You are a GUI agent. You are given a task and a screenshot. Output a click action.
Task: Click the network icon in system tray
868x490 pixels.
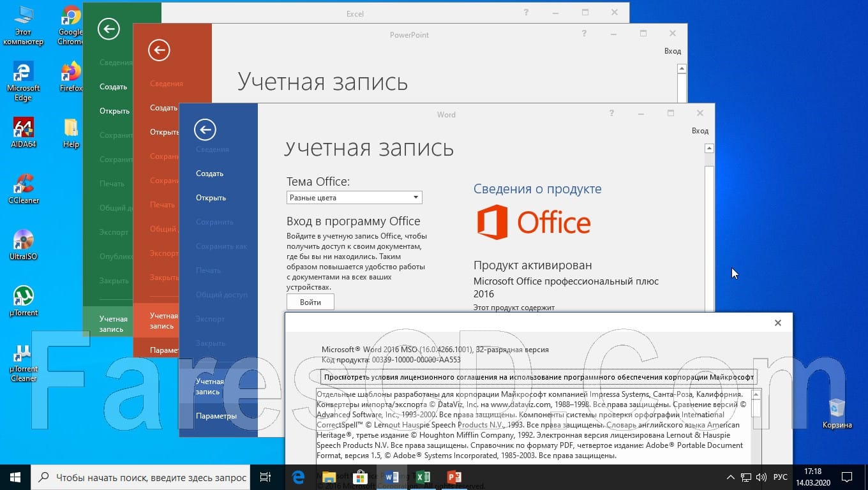coord(746,477)
